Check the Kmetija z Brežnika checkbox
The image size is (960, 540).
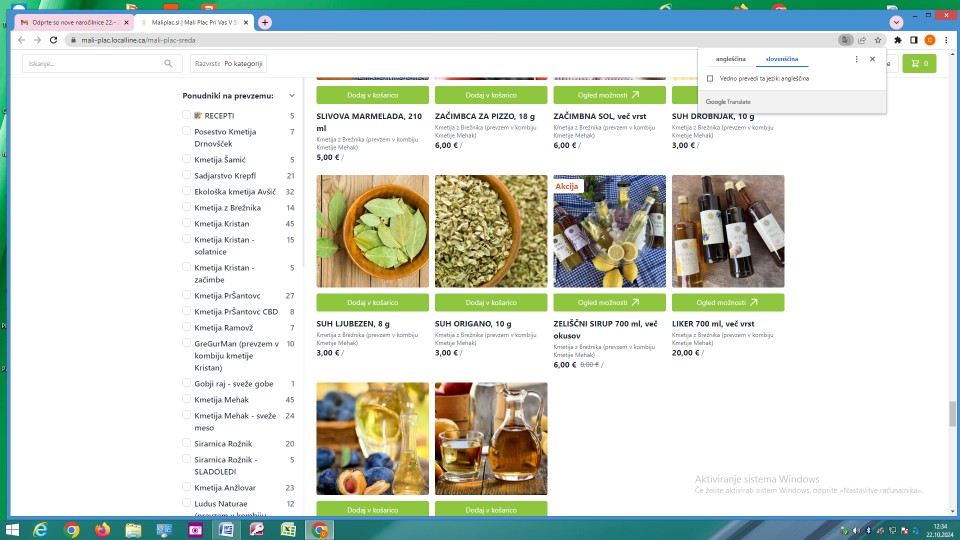tap(186, 206)
